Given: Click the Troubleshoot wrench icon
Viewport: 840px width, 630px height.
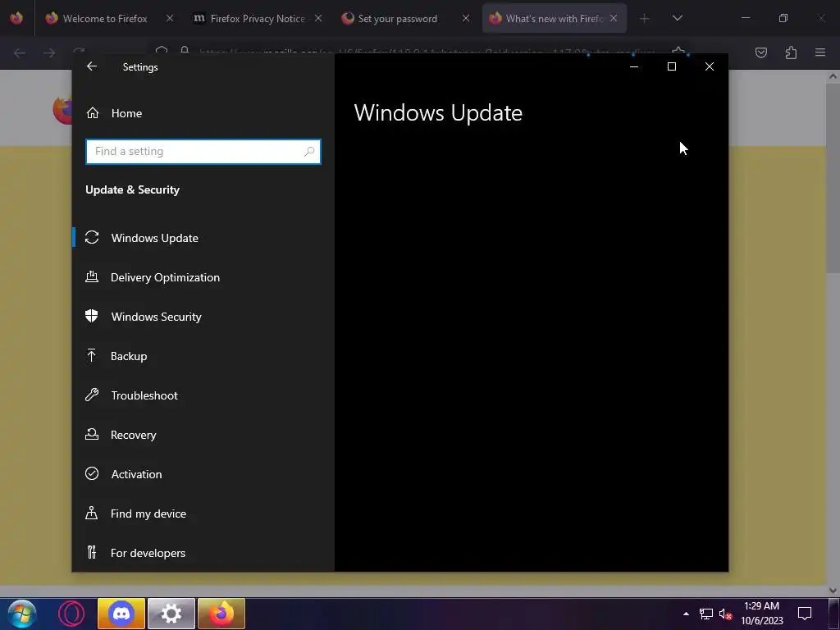Looking at the screenshot, I should tap(92, 395).
